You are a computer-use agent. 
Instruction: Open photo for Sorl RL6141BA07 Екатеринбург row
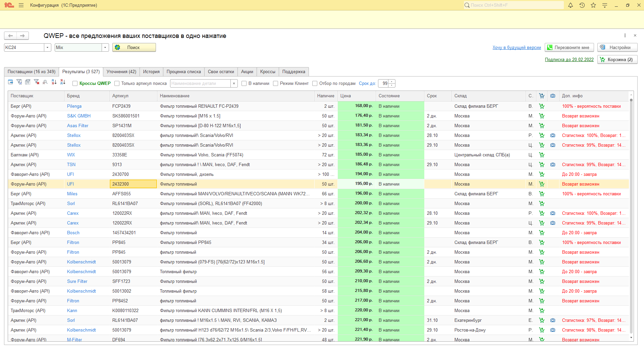click(x=553, y=320)
